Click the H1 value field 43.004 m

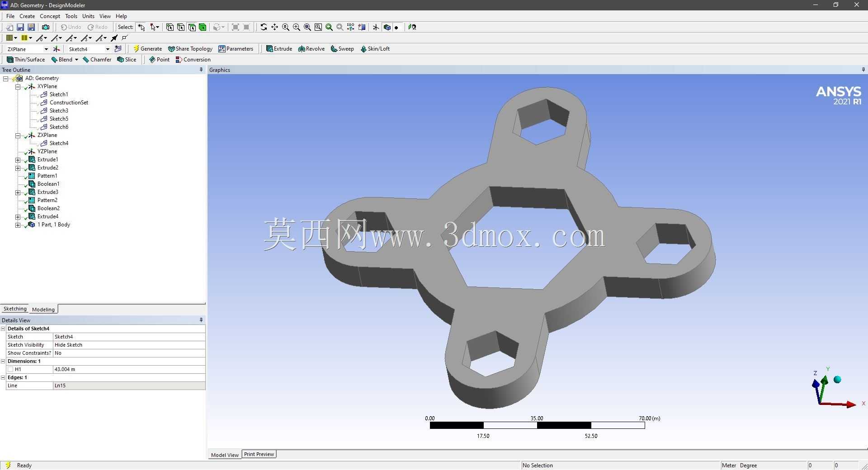(129, 369)
